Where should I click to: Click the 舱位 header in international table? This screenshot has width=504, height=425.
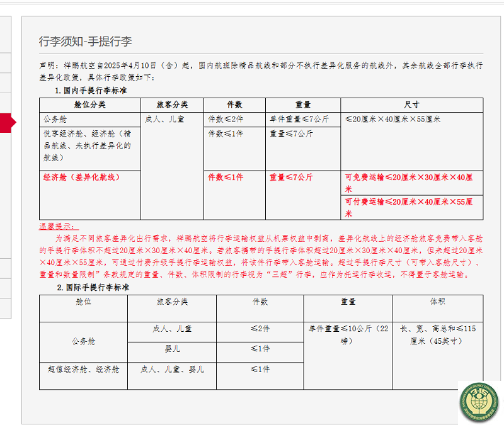(x=84, y=309)
